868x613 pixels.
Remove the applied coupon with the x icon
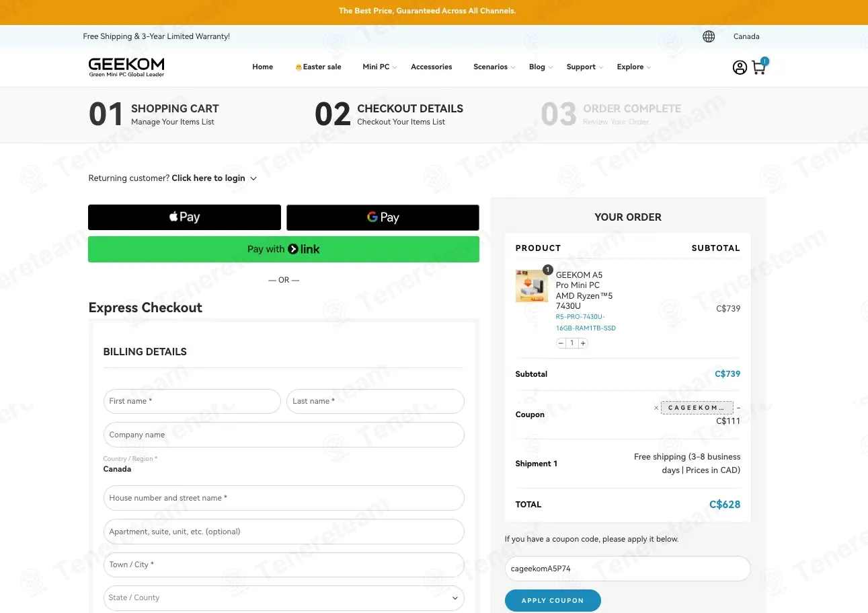click(656, 408)
